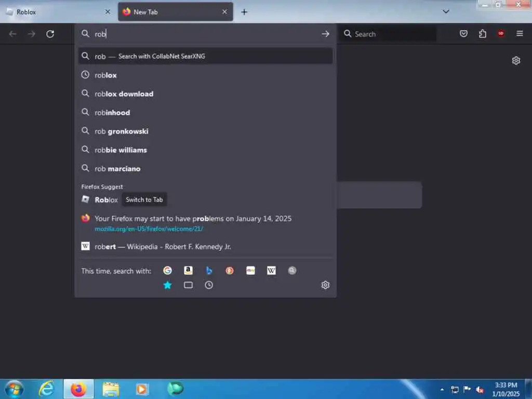This screenshot has width=532, height=399.
Task: Search this time with Amazon
Action: [x=188, y=270]
